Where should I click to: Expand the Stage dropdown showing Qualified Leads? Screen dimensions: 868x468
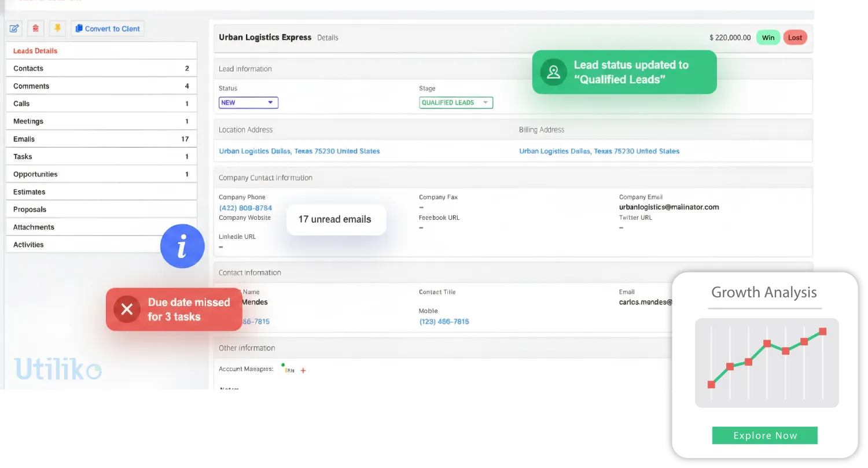(456, 103)
